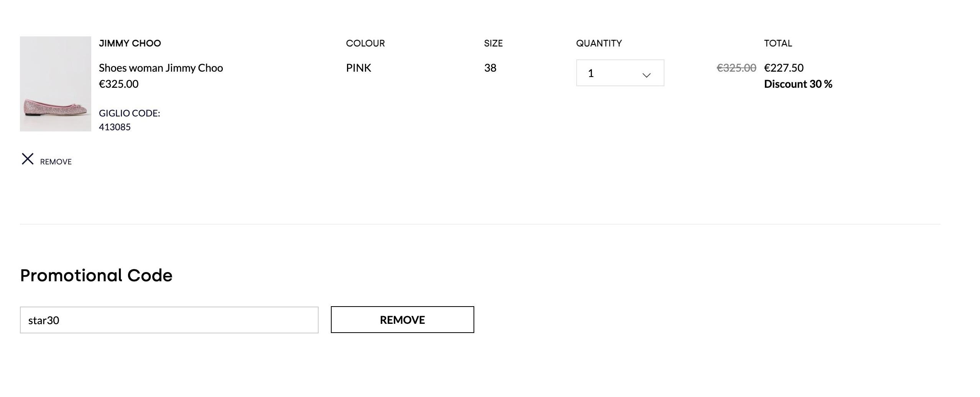Click the X icon to remove item
Viewport: 980px width, 397px height.
point(28,159)
